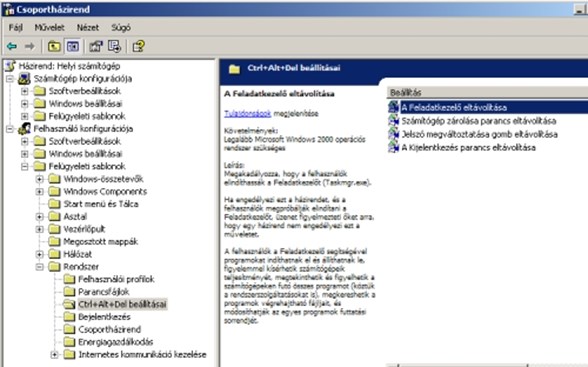Toggle the Show/Hide console tree icon
This screenshot has width=588, height=367.
pyautogui.click(x=73, y=46)
